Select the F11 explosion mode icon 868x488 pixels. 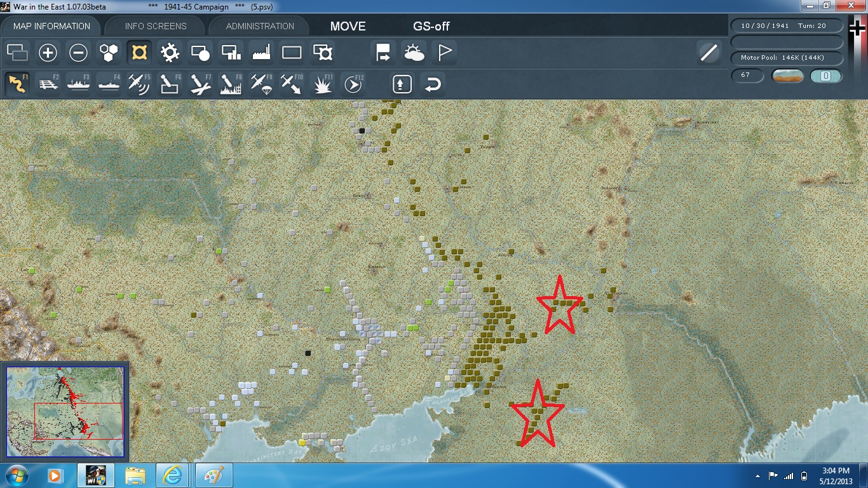[x=322, y=84]
